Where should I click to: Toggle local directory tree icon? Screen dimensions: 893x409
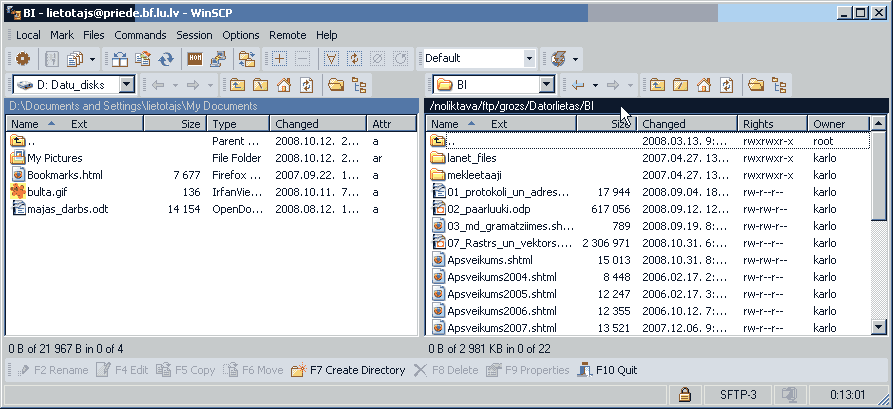pyautogui.click(x=359, y=85)
